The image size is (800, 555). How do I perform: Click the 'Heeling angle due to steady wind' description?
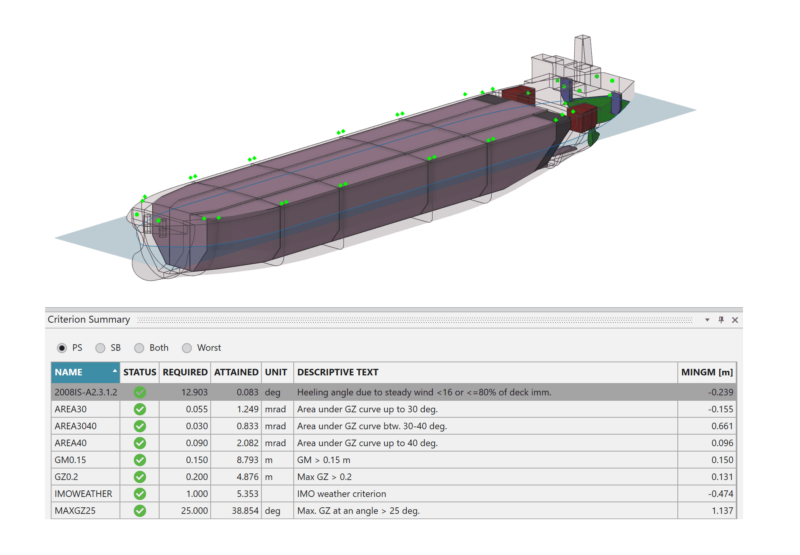pyautogui.click(x=424, y=392)
